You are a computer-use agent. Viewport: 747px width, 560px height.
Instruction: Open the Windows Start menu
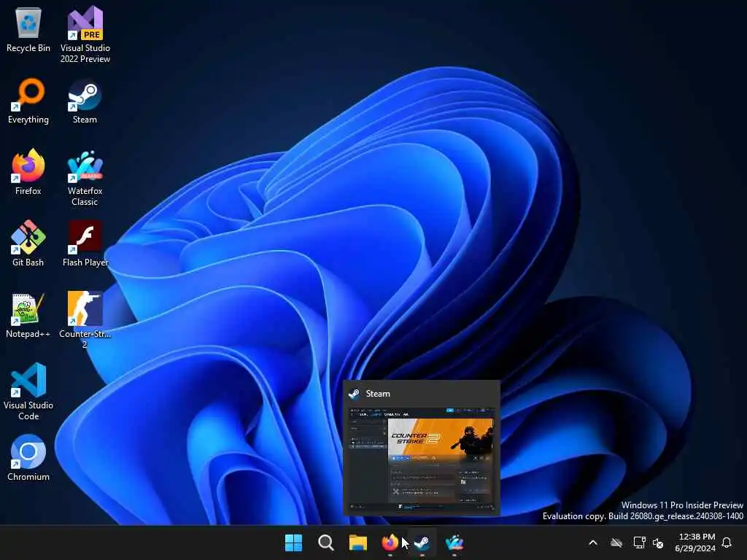293,542
